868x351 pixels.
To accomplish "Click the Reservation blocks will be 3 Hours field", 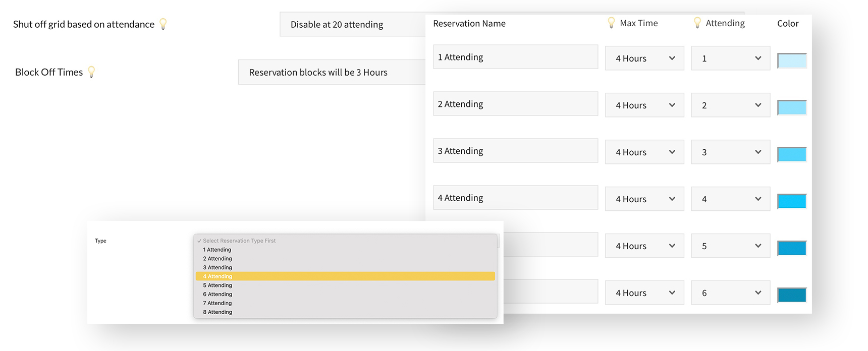I will pos(332,72).
